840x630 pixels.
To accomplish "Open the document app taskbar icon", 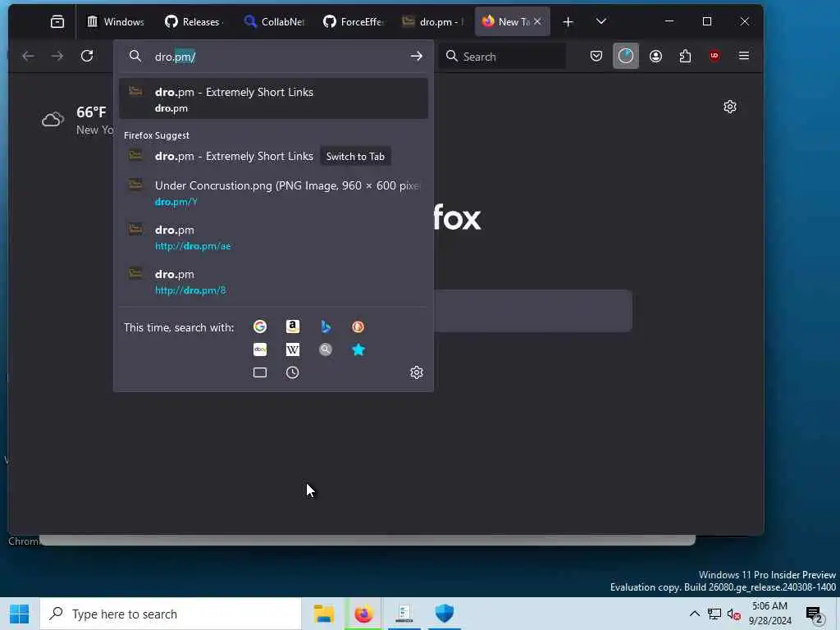I will point(404,614).
